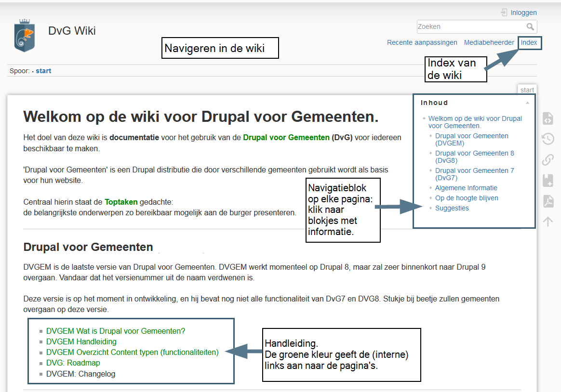The width and height of the screenshot is (561, 392).
Task: Export the page to PDF
Action: [548, 201]
